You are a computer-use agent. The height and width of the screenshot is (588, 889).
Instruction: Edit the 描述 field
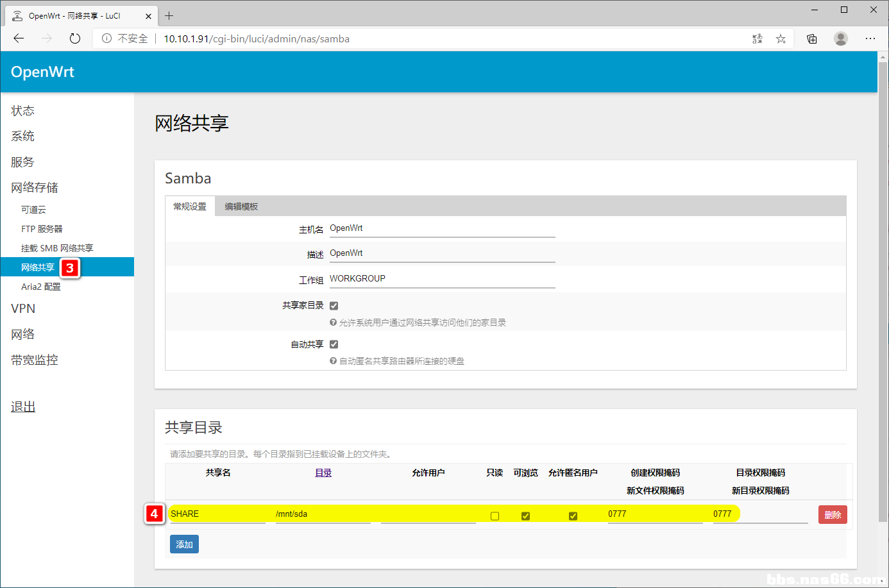coord(443,254)
